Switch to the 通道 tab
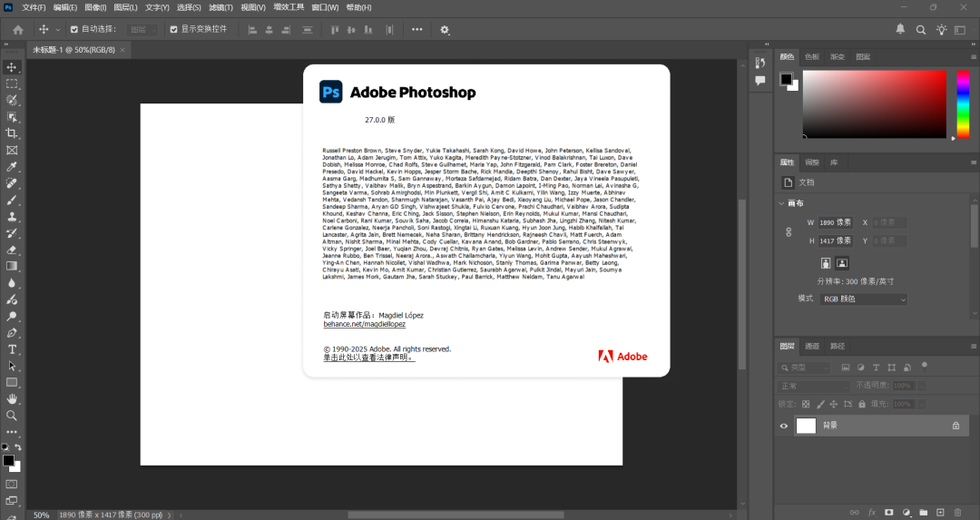The width and height of the screenshot is (980, 520). coord(812,346)
